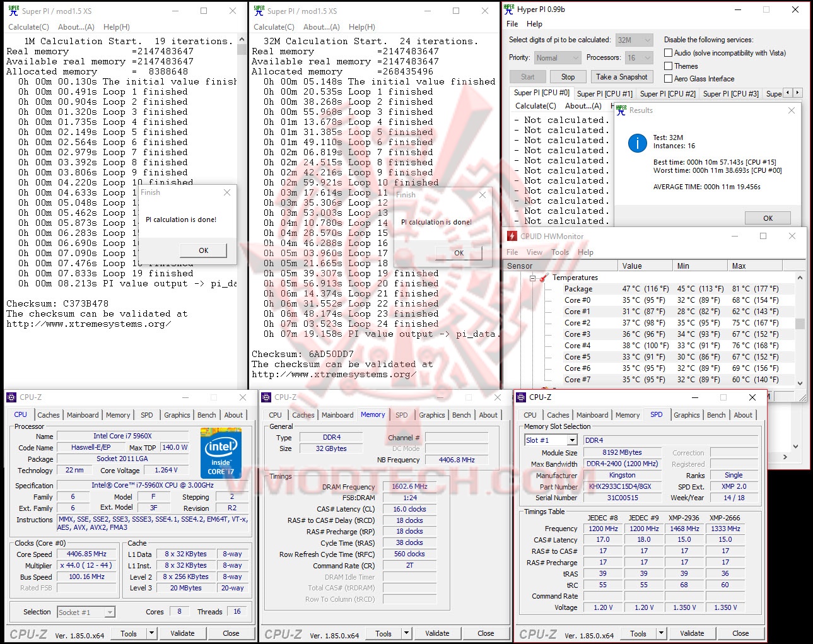Open the View menu in HWMonitor
The height and width of the screenshot is (644, 813).
tap(534, 252)
